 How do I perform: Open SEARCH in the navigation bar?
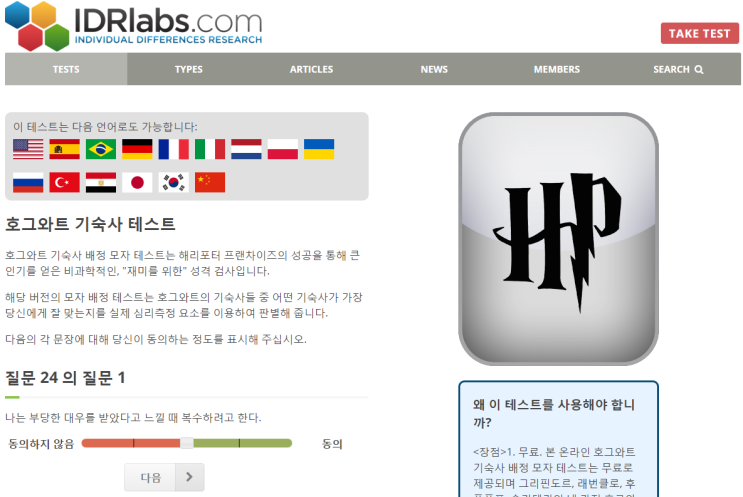(x=678, y=69)
